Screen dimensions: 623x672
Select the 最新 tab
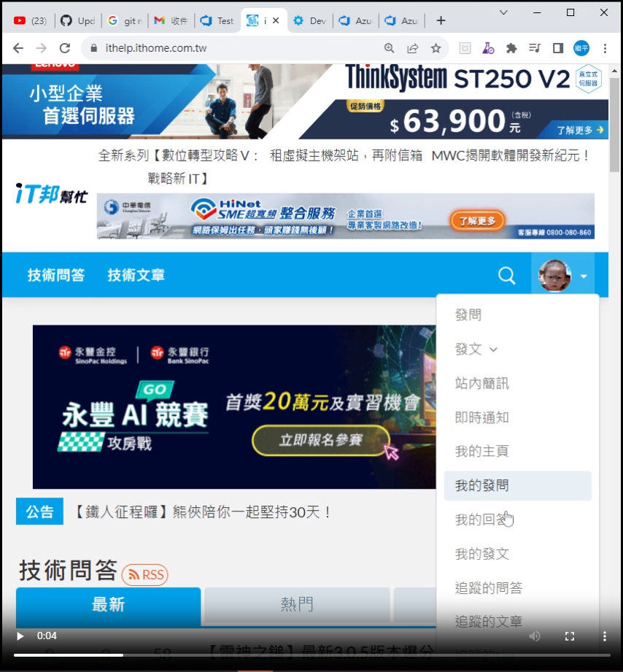pos(108,605)
